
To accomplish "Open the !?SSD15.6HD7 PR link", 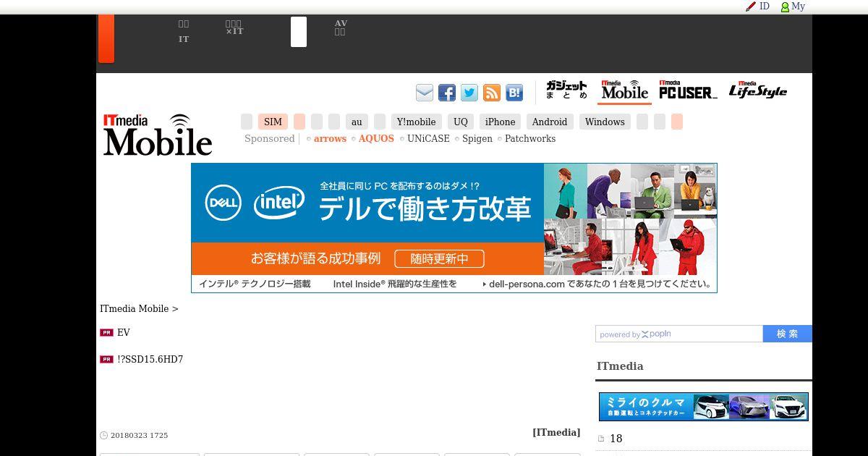I will coord(150,359).
